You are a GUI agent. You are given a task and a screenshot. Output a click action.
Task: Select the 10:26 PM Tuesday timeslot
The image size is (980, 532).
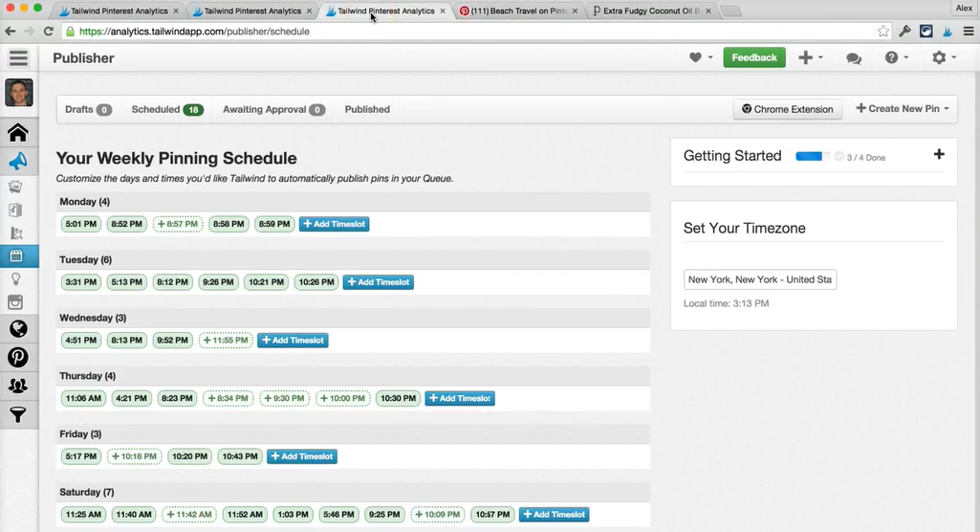(316, 282)
